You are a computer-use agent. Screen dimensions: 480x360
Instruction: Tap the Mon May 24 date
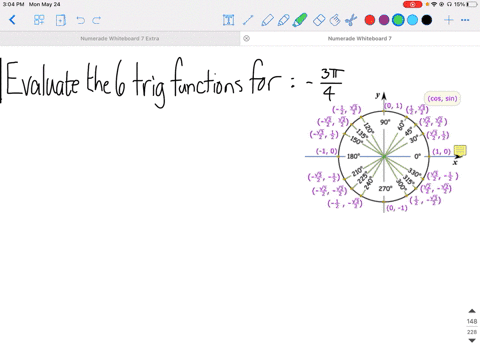click(44, 4)
